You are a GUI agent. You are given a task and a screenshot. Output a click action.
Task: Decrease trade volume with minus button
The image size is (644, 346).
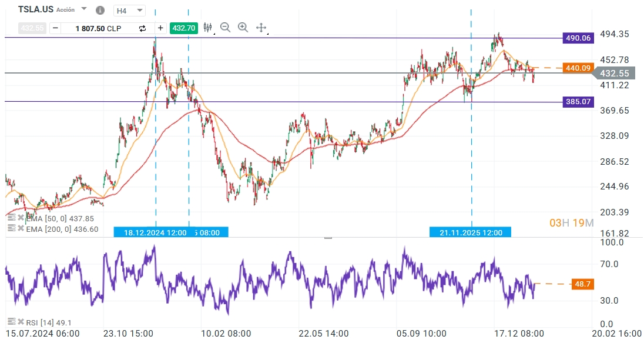pos(55,28)
